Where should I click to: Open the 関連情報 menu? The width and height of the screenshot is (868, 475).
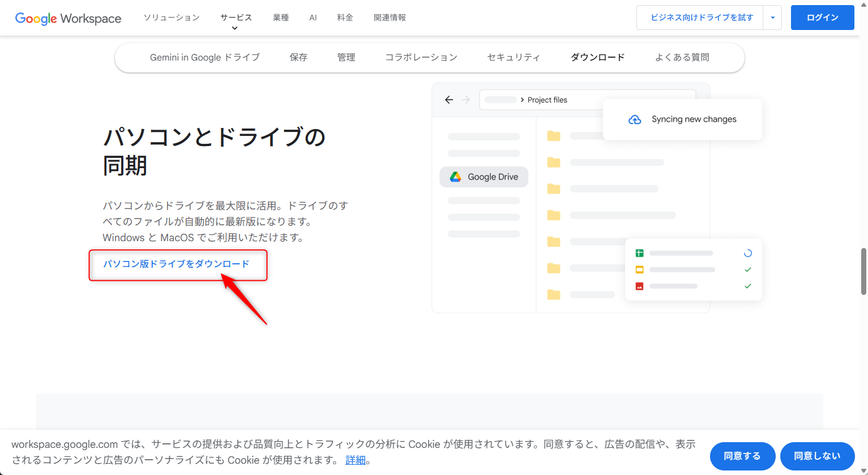[x=390, y=18]
